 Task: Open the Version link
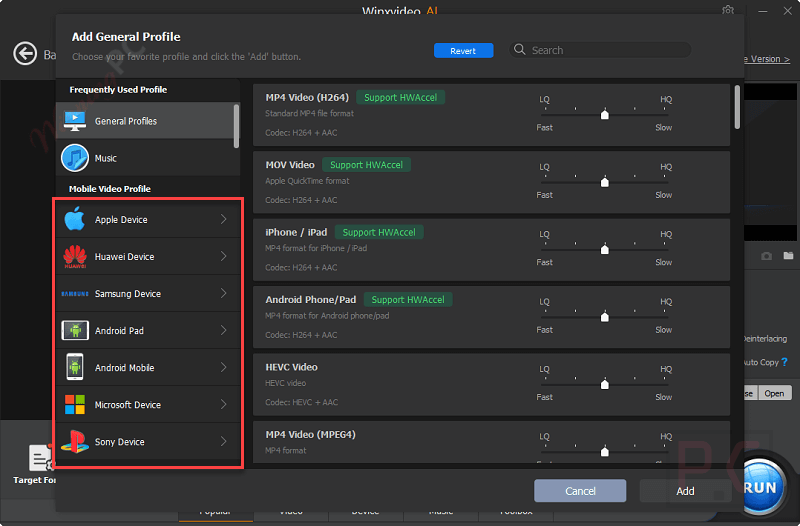click(x=767, y=59)
